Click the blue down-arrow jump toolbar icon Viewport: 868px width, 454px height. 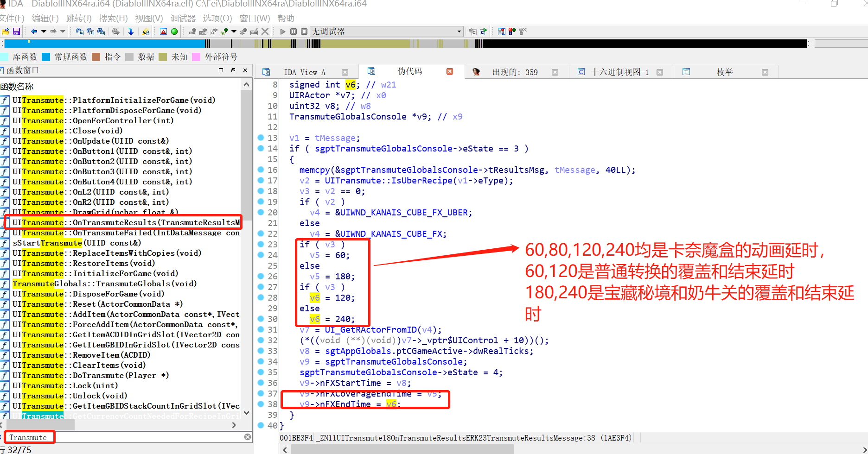[x=131, y=32]
